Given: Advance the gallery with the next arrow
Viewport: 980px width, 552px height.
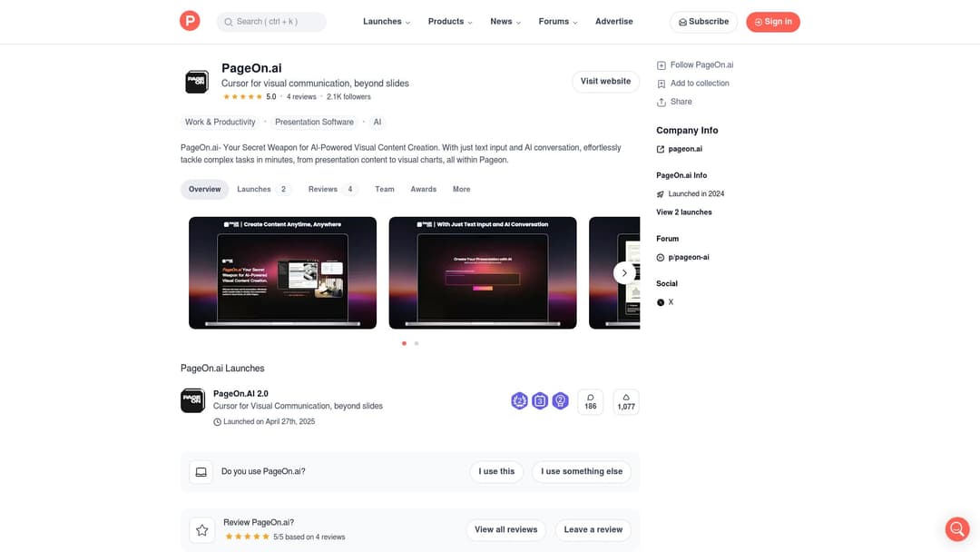Looking at the screenshot, I should 624,273.
